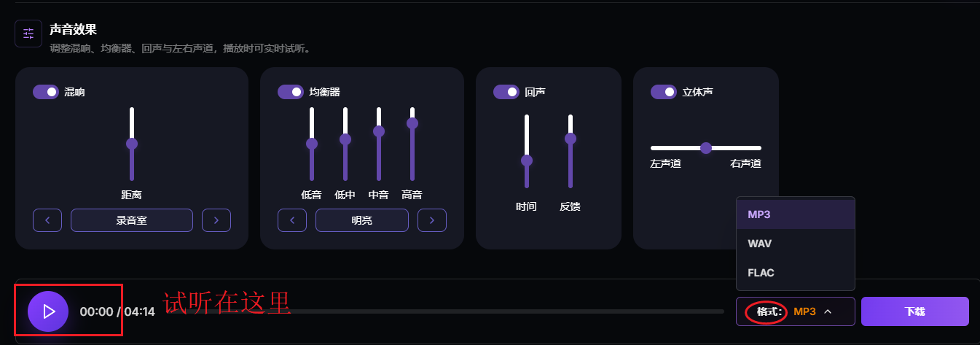This screenshot has width=980, height=345.
Task: Click the 下载 download button
Action: (915, 311)
